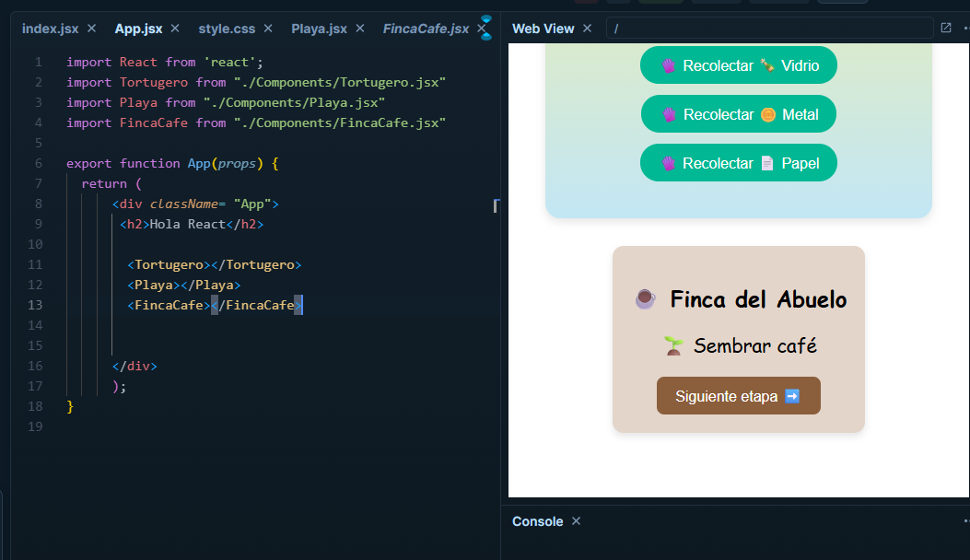Select the App.jsx tab
The width and height of the screenshot is (970, 560).
tap(138, 29)
